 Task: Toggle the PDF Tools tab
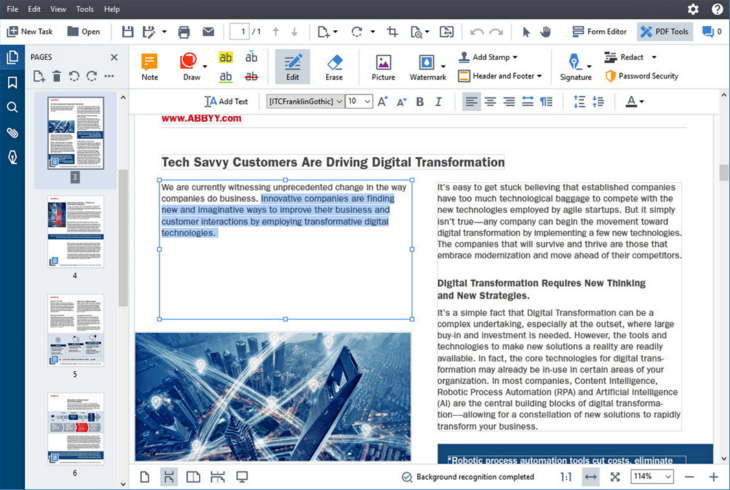[664, 32]
